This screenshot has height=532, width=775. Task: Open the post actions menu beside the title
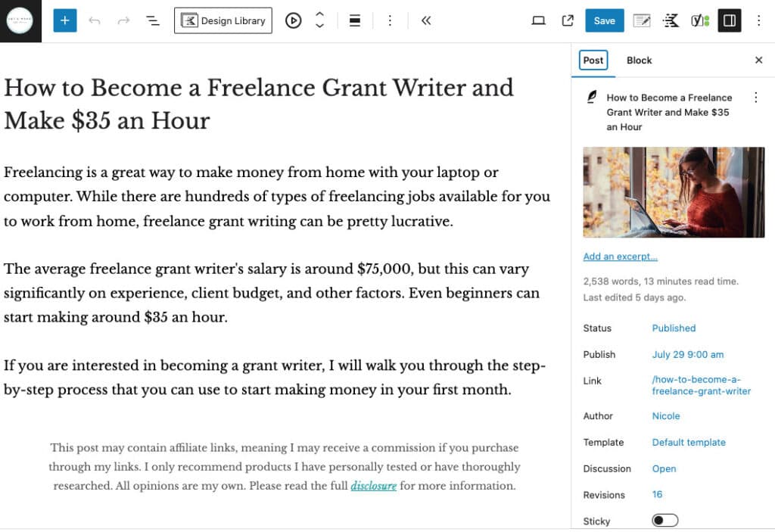point(755,98)
